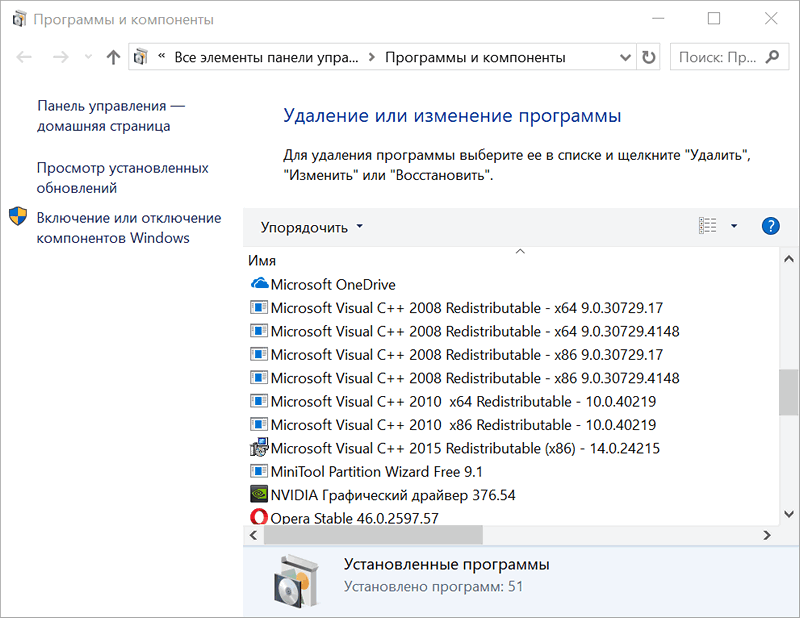Click the OneDrive cloud icon
The width and height of the screenshot is (800, 618).
(259, 283)
